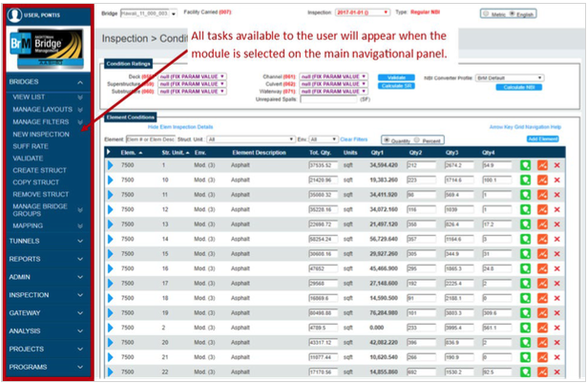The image size is (588, 383).
Task: Expand the Str. Unit 1 row details arrow
Action: (x=111, y=165)
